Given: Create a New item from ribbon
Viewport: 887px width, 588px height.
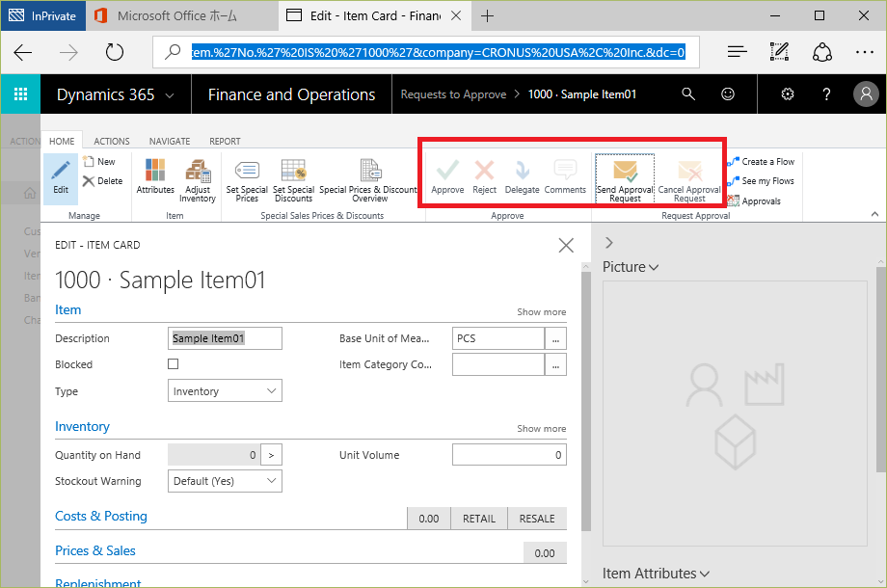Looking at the screenshot, I should (x=99, y=162).
